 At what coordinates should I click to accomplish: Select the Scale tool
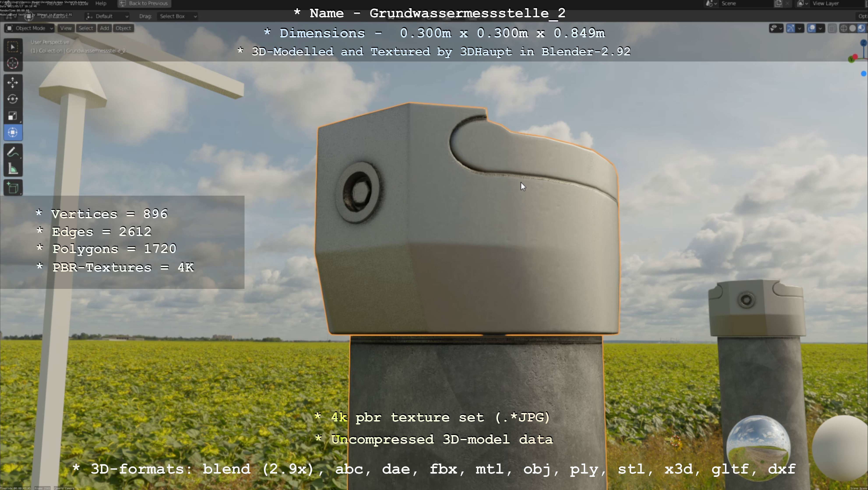[13, 116]
